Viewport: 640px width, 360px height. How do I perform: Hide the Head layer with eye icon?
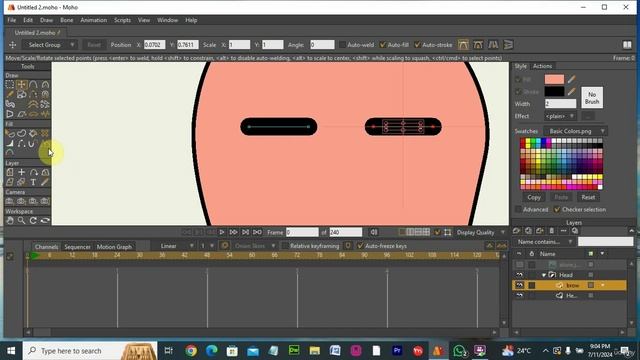point(519,275)
